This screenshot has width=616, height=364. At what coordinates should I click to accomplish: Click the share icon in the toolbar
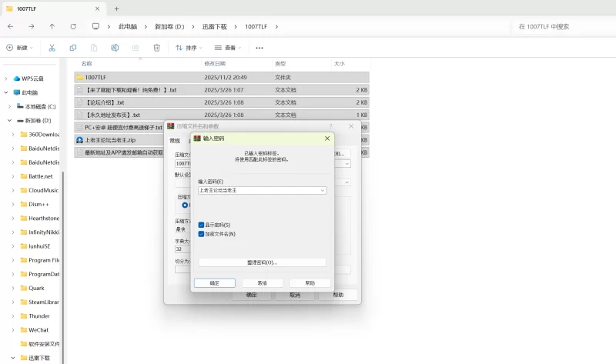136,48
